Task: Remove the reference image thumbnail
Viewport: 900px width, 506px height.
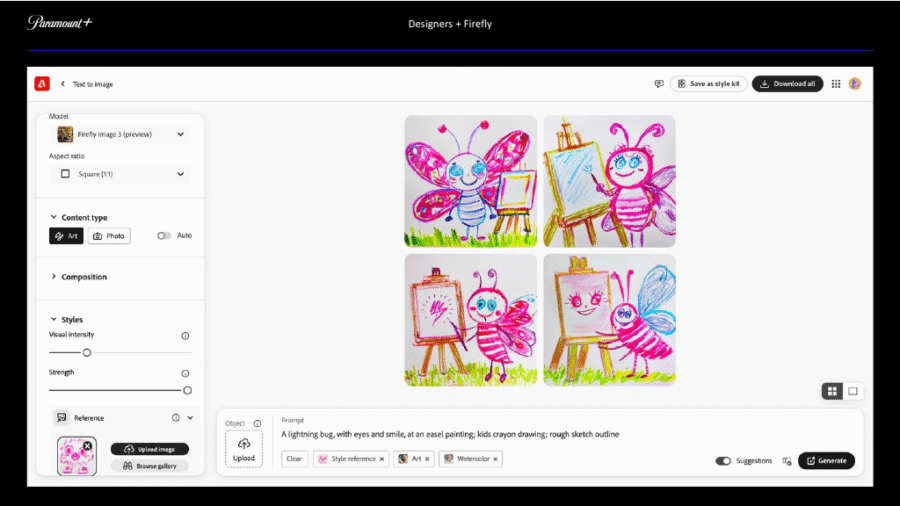Action: (x=87, y=446)
